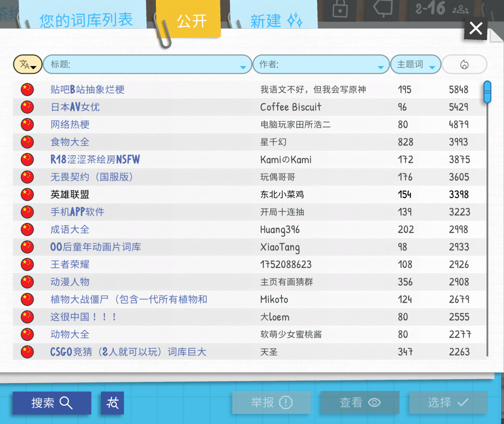This screenshot has width=504, height=424.
Task: Click author name 电脑玩家田所浩二
Action: [x=295, y=124]
